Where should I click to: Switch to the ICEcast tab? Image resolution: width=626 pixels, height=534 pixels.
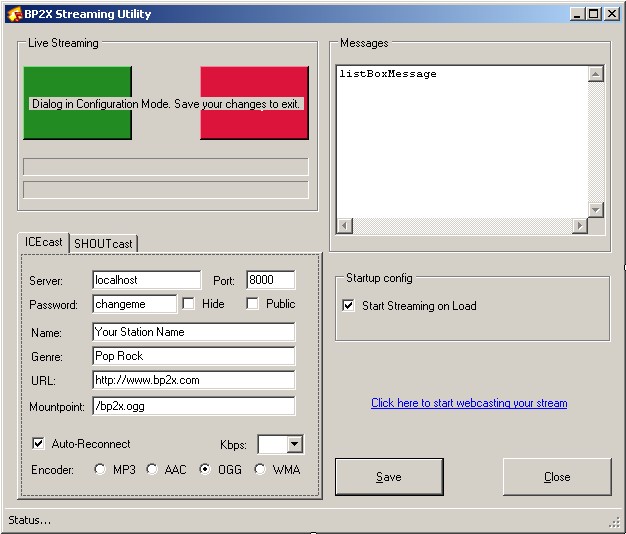tap(44, 242)
